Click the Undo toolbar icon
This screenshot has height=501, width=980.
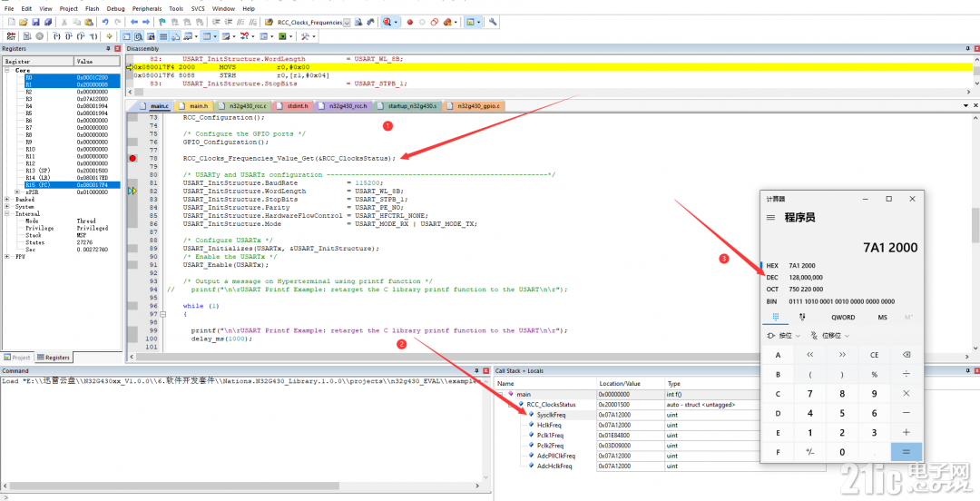pyautogui.click(x=105, y=22)
